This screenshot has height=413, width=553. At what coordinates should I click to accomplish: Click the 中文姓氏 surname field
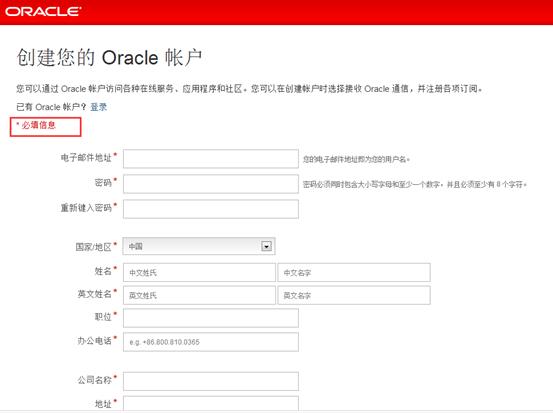coord(199,272)
